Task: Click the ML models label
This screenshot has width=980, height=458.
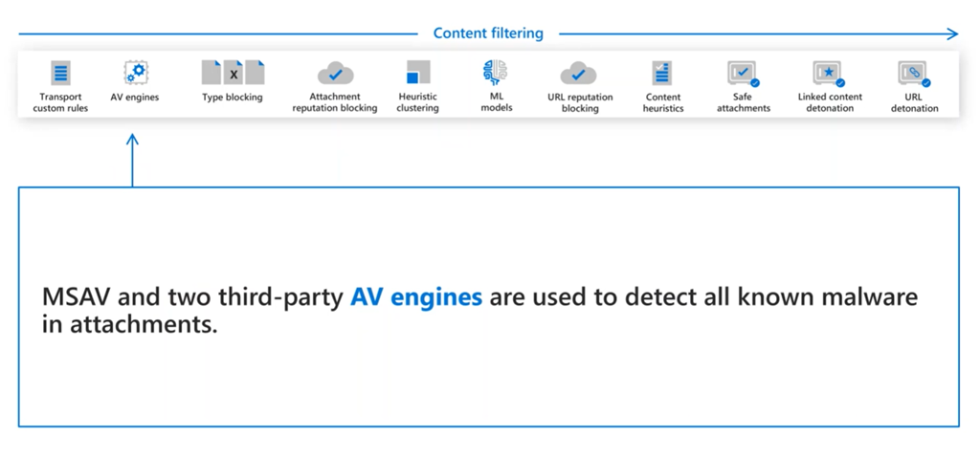Action: 496,101
